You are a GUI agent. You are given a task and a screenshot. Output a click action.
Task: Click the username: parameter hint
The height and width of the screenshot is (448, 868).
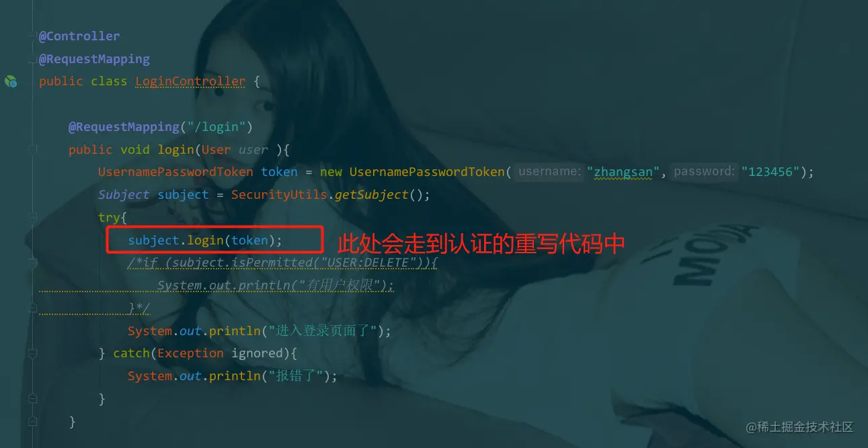click(x=549, y=171)
